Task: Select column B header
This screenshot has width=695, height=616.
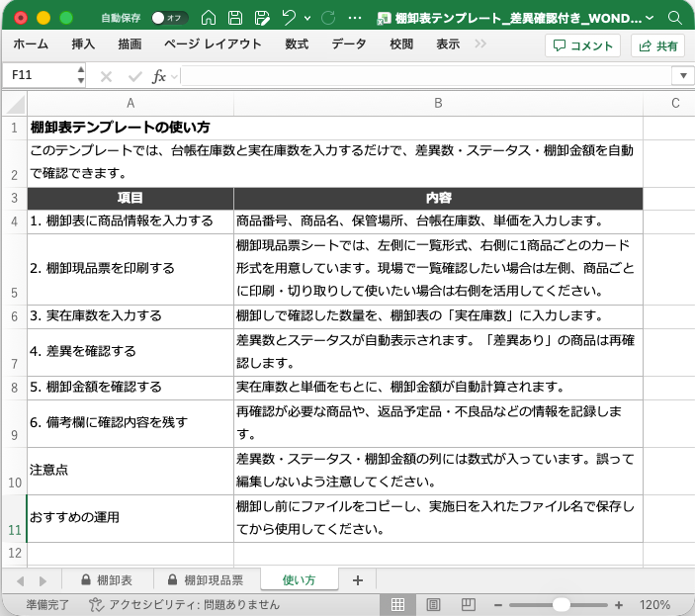Action: pyautogui.click(x=438, y=104)
